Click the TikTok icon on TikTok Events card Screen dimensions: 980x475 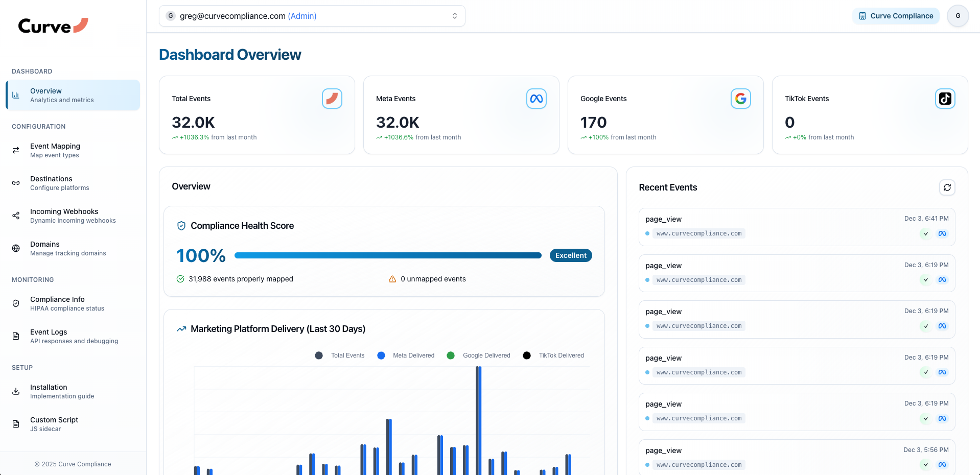(x=945, y=99)
